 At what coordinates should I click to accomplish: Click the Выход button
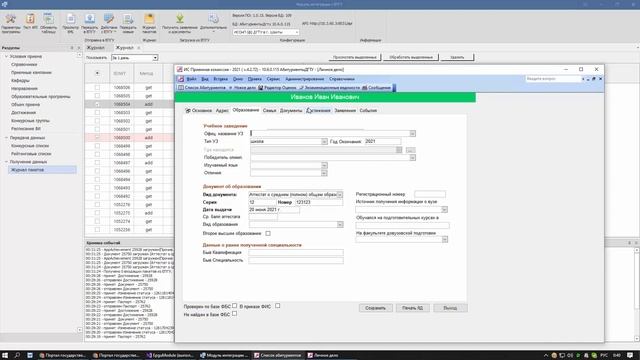450,308
